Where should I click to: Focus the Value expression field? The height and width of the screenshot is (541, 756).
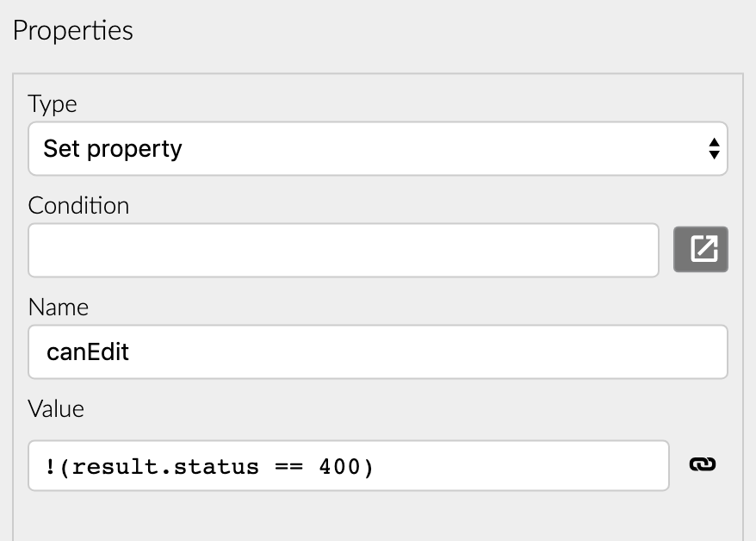(x=349, y=466)
